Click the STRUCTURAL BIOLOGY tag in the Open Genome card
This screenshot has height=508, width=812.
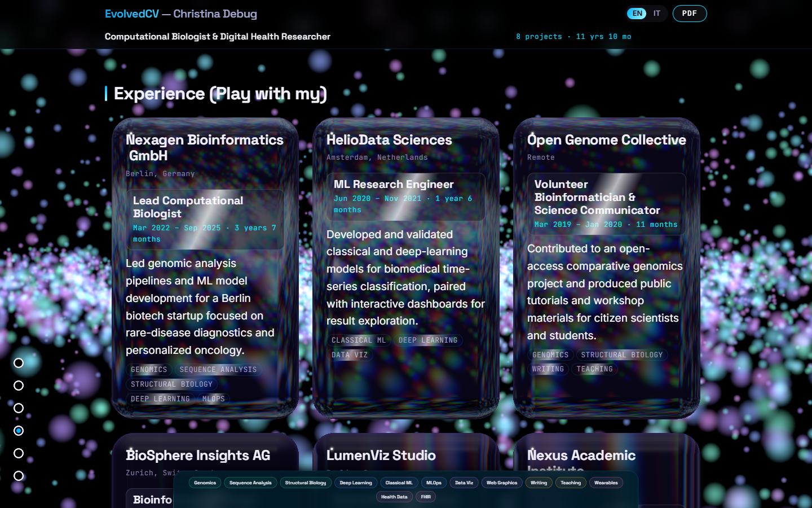(622, 355)
